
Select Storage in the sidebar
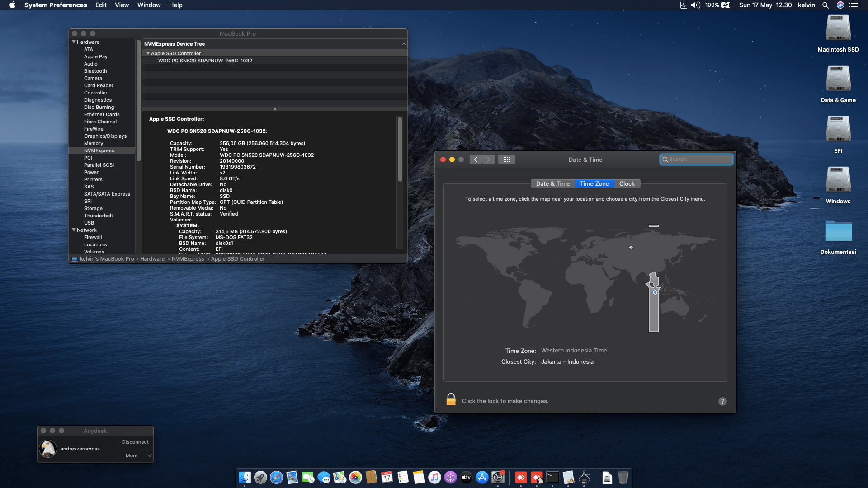pos(93,208)
